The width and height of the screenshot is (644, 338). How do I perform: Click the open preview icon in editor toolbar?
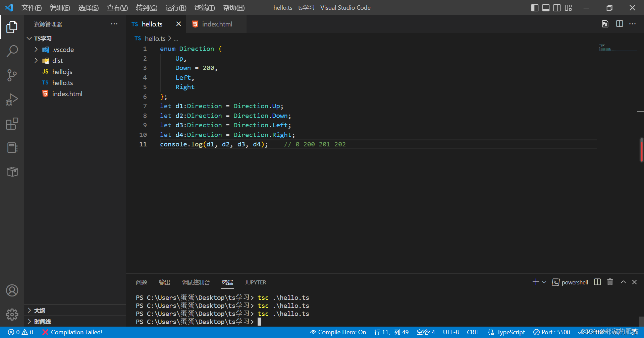coord(605,24)
